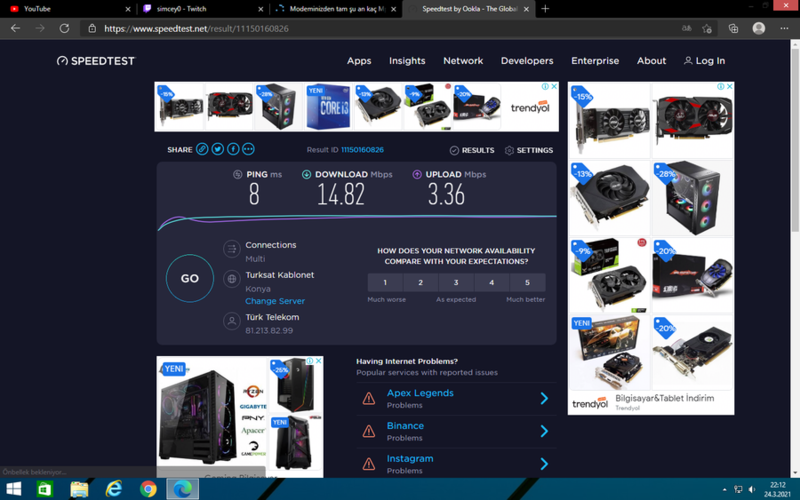This screenshot has width=800, height=500.
Task: Open SETTINGS gear option
Action: (529, 150)
